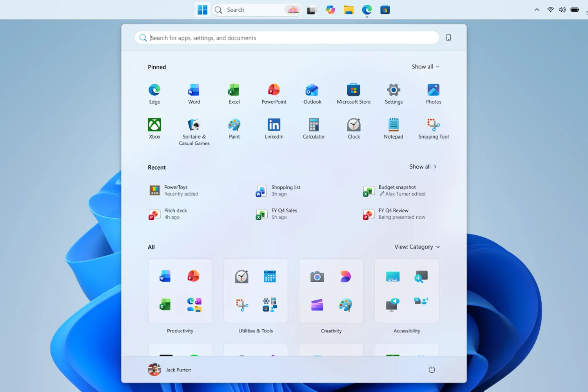The image size is (588, 392).
Task: Click the volume icon in system tray
Action: (x=562, y=10)
